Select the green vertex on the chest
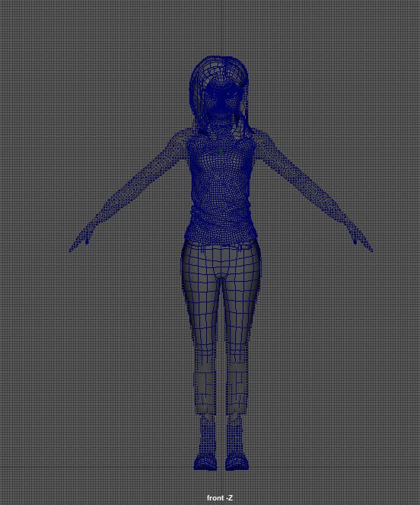This screenshot has height=505, width=420. [x=221, y=151]
